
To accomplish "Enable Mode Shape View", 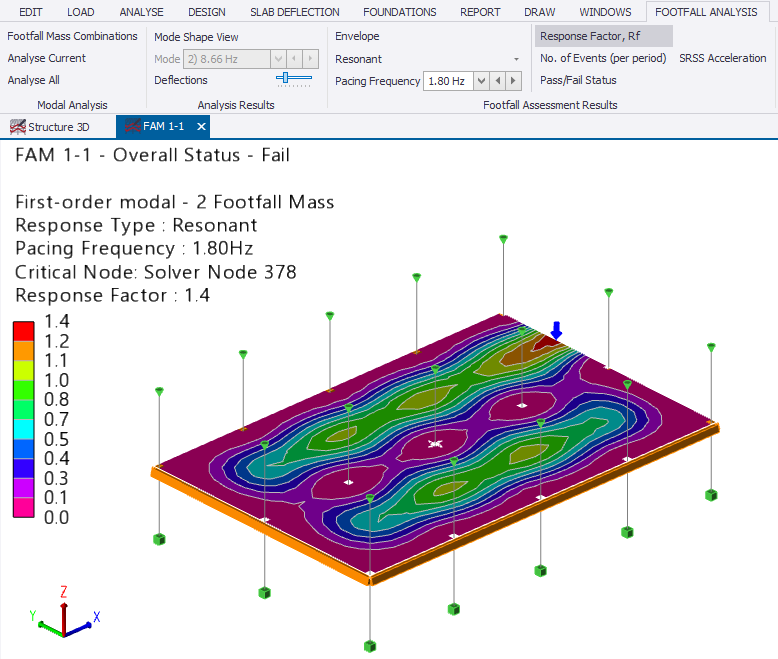I will coord(196,37).
